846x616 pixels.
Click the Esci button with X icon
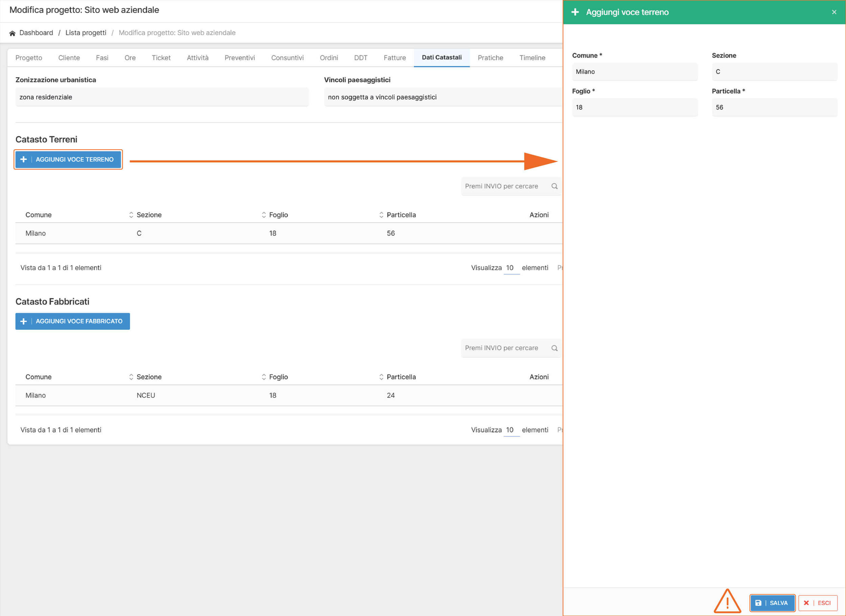pyautogui.click(x=818, y=603)
